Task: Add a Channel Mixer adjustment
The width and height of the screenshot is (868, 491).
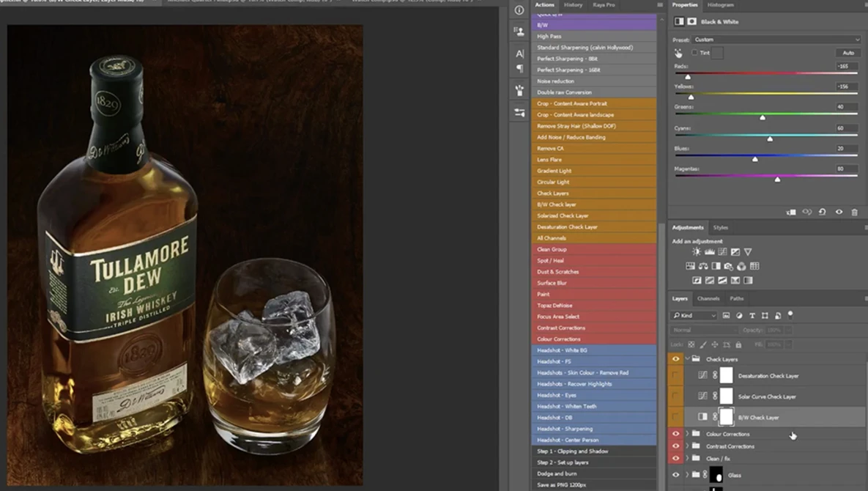Action: [x=741, y=266]
